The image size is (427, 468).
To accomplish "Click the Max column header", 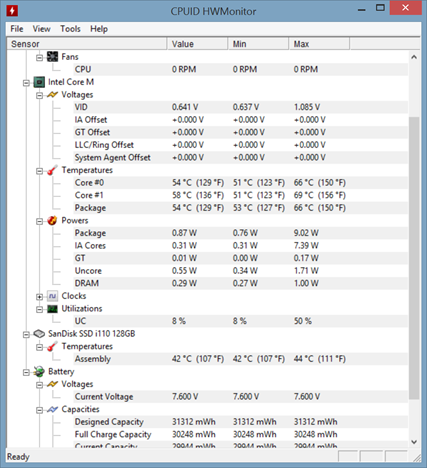I will [x=319, y=44].
